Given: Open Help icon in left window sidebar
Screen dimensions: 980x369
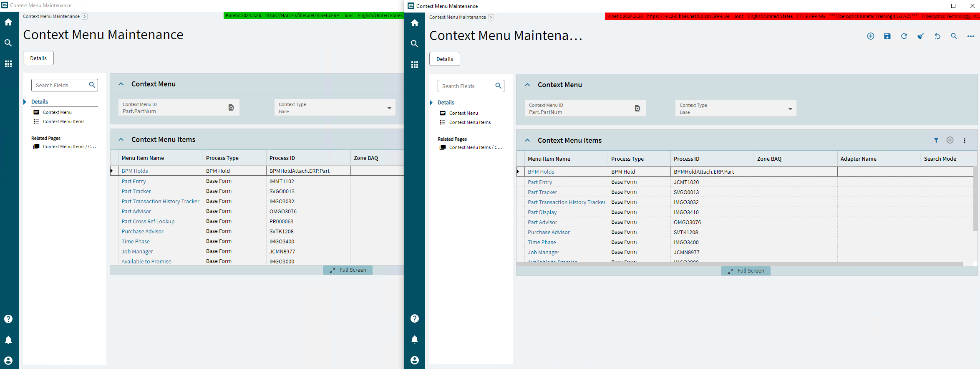Looking at the screenshot, I should (x=8, y=319).
